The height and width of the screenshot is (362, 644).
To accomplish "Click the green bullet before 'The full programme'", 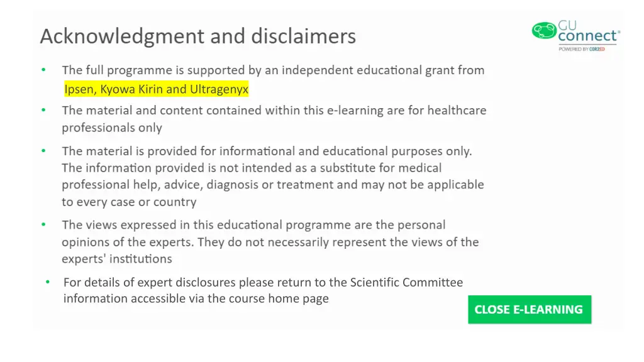I will (x=43, y=70).
